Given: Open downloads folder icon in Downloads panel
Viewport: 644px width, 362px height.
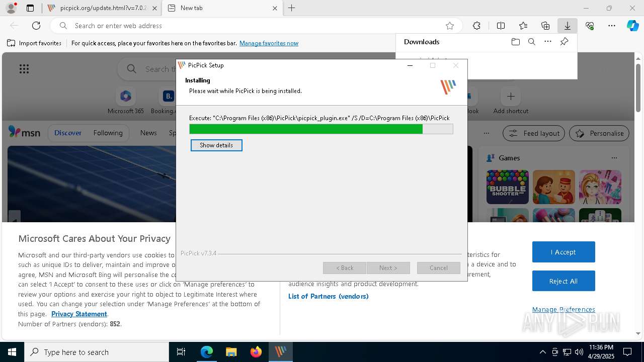Looking at the screenshot, I should coord(515,42).
